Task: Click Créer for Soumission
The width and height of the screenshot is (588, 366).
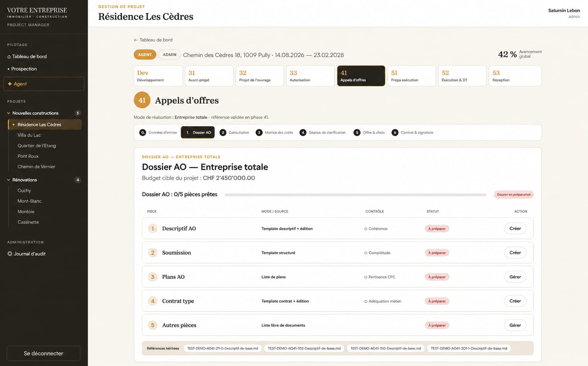Action: coord(515,253)
